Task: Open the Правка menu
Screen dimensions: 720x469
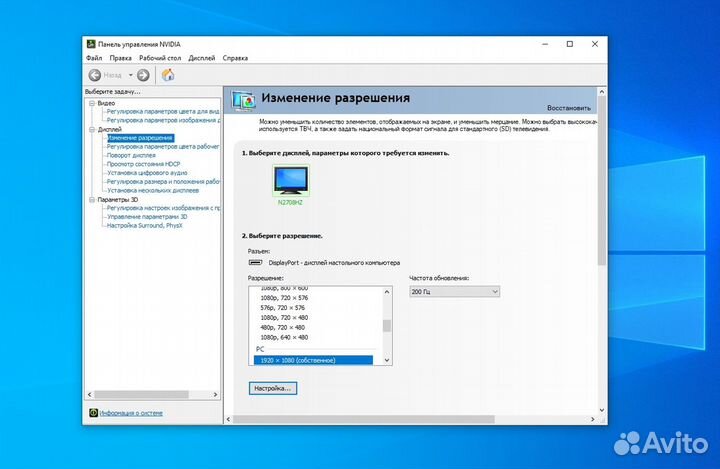Action: pyautogui.click(x=120, y=58)
